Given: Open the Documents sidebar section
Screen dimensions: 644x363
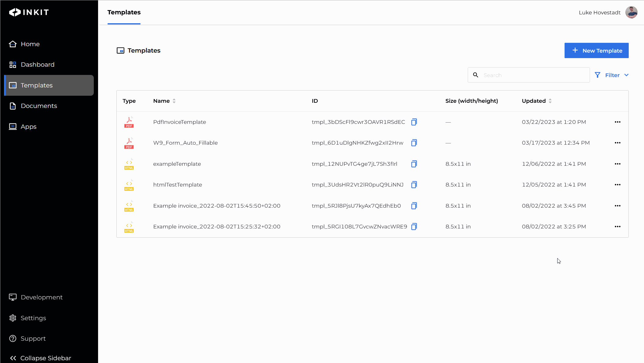Looking at the screenshot, I should [39, 106].
